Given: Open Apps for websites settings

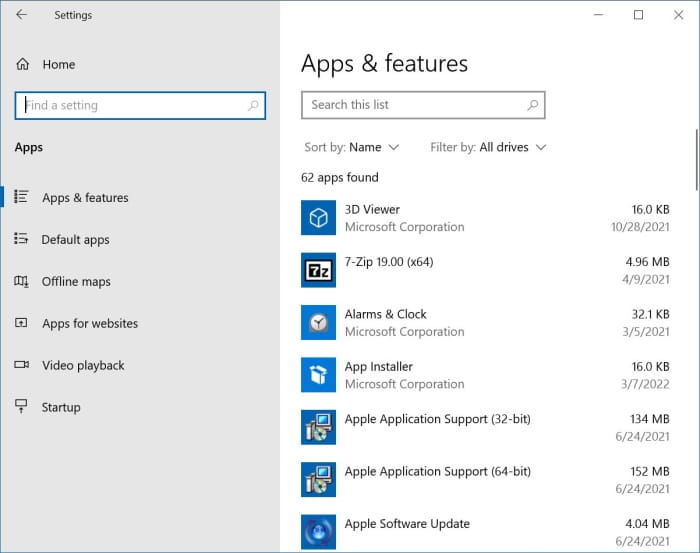Looking at the screenshot, I should pyautogui.click(x=90, y=324).
